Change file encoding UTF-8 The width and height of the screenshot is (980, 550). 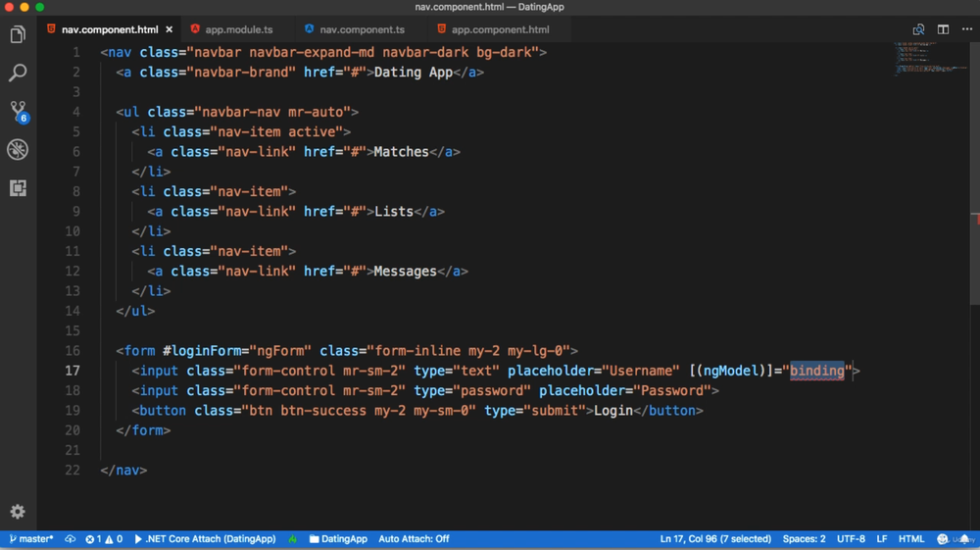click(851, 539)
